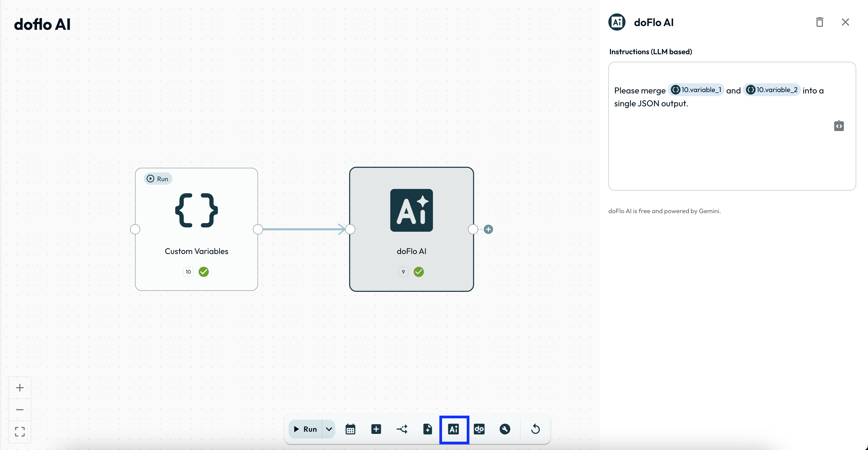Click doFlo AI node's green success checkmark
868x450 pixels.
(x=419, y=272)
